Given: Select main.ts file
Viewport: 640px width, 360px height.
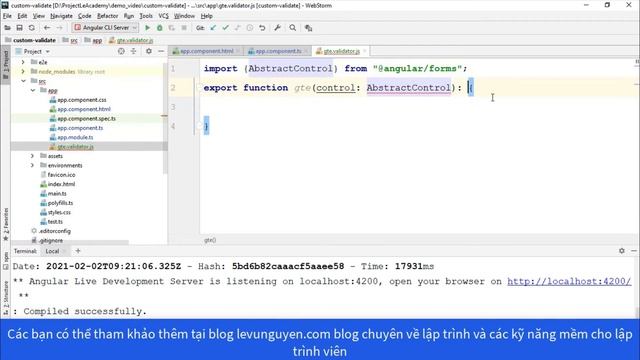Looking at the screenshot, I should tap(57, 193).
